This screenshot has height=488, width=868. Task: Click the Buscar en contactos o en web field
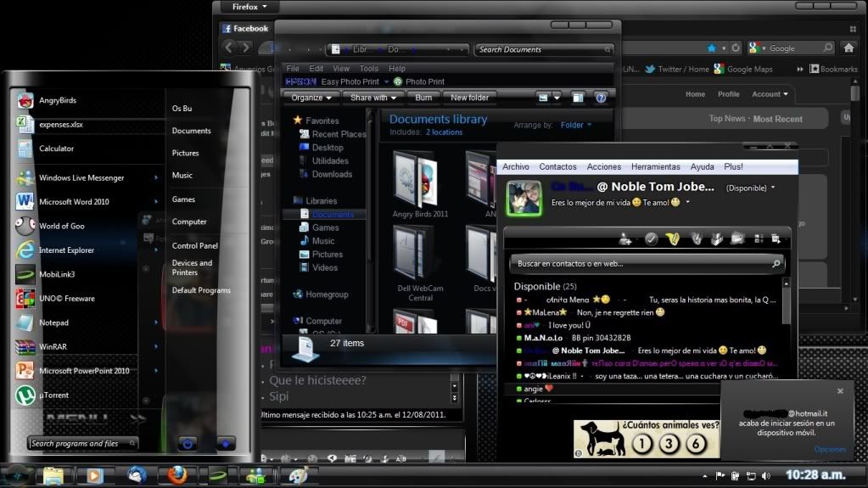click(x=646, y=264)
